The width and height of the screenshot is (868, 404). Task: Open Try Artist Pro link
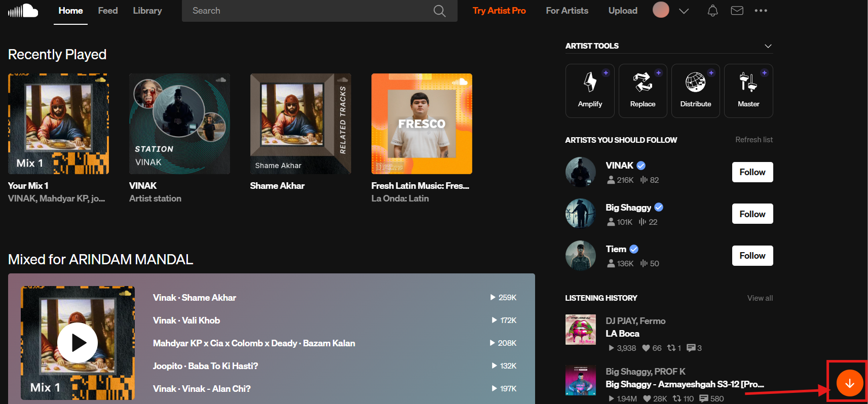tap(499, 11)
